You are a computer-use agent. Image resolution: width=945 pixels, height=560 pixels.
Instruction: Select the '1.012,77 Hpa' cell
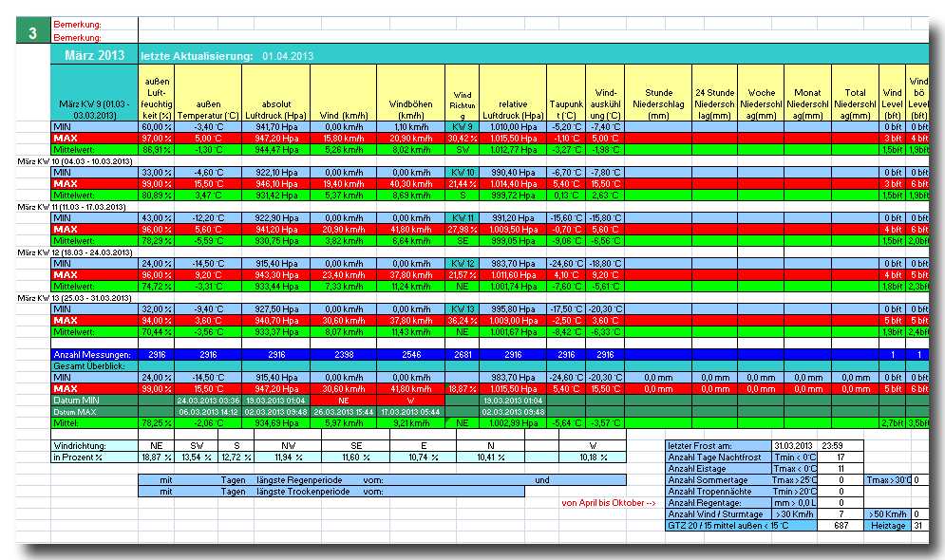[x=513, y=150]
